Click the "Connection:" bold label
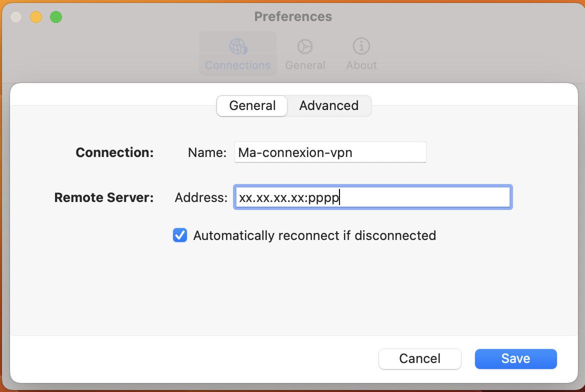Image resolution: width=585 pixels, height=392 pixels. (114, 152)
